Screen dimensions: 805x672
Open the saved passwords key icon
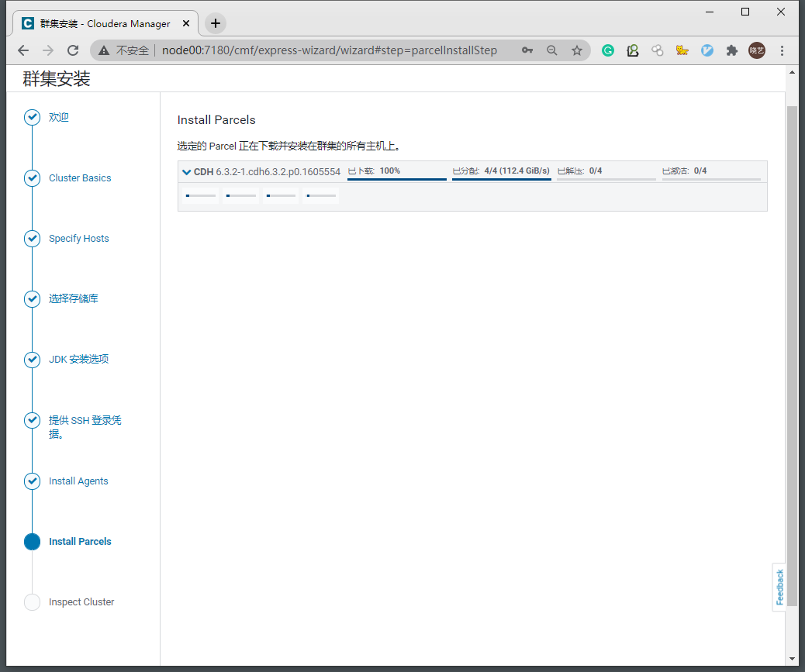tap(527, 50)
